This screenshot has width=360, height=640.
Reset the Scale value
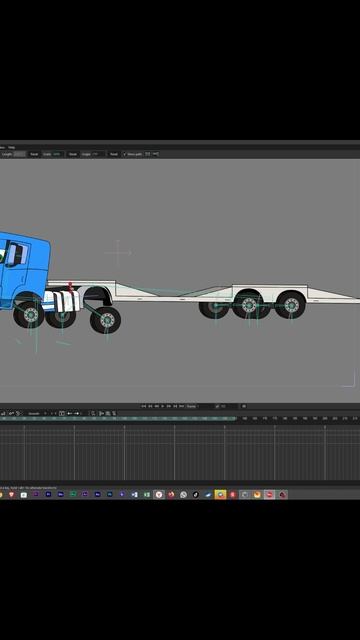[x=73, y=154]
